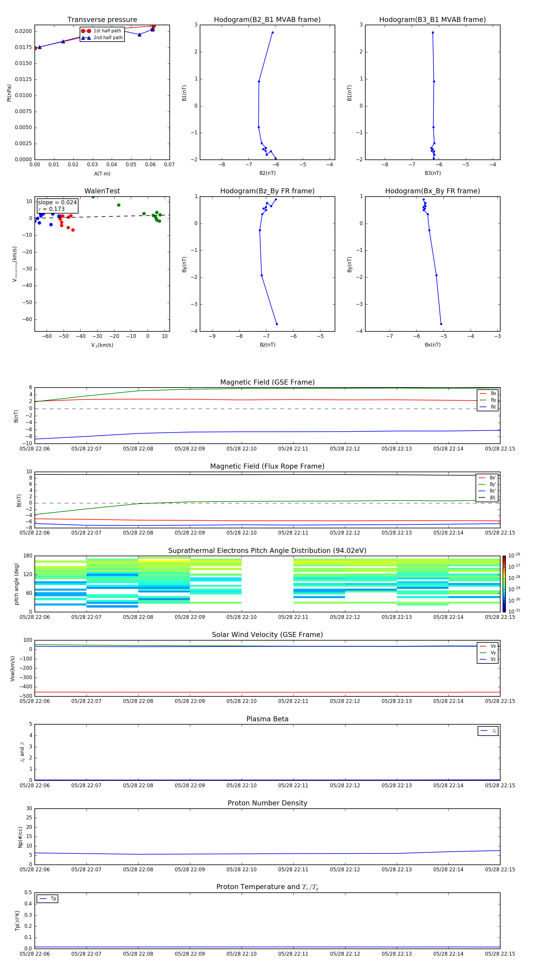This screenshot has width=535, height=980.
Task: Click the By' legend entry in flux rope plot
Action: click(487, 484)
